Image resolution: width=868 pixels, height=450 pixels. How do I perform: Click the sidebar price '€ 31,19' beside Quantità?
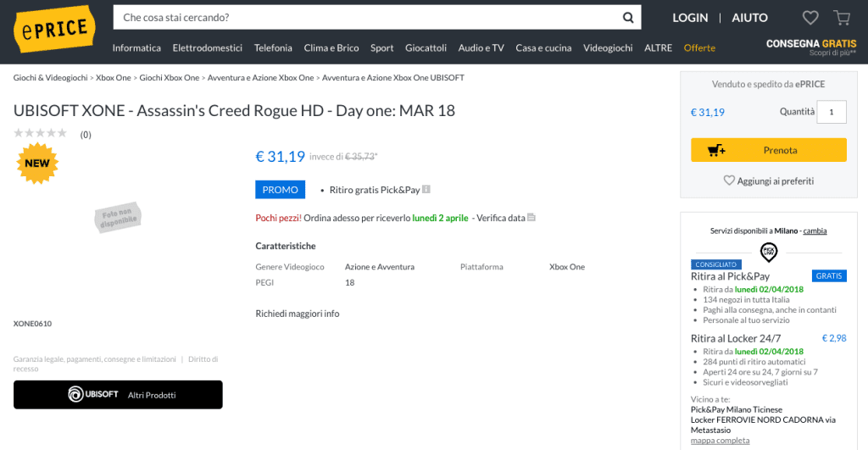coord(708,113)
